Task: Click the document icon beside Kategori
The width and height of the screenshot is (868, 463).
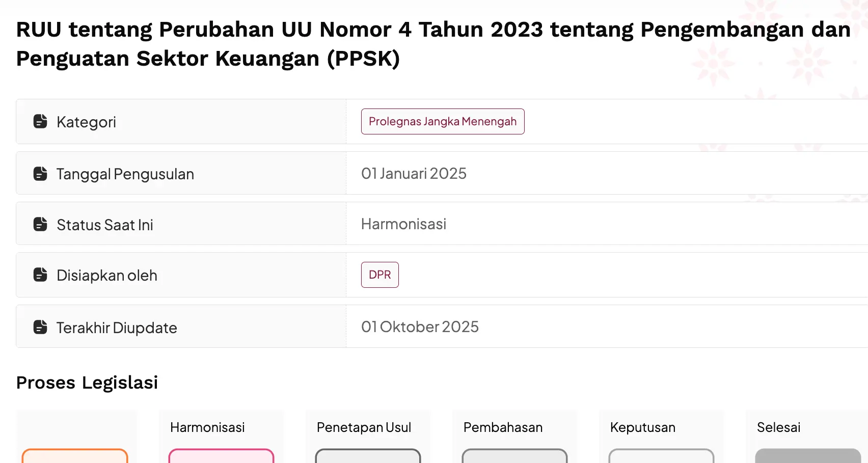Action: pos(40,122)
